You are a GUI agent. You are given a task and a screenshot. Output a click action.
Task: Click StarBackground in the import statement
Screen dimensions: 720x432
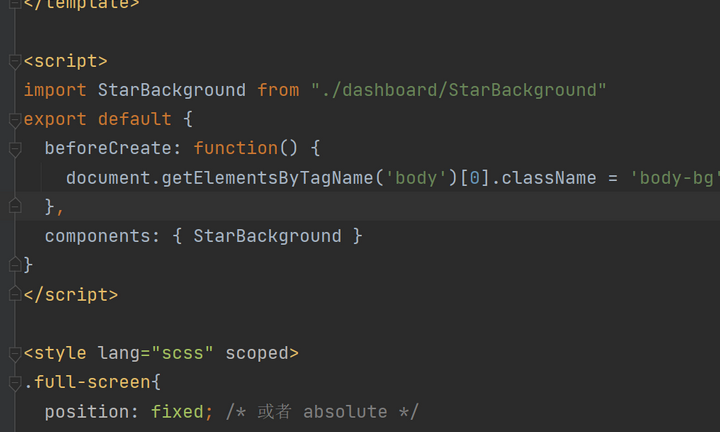point(171,90)
